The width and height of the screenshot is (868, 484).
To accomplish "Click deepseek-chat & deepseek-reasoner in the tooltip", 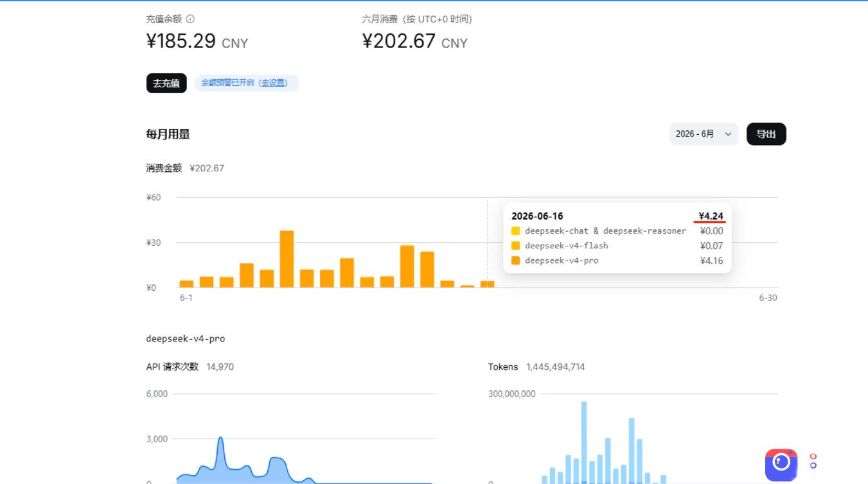I will click(x=606, y=231).
